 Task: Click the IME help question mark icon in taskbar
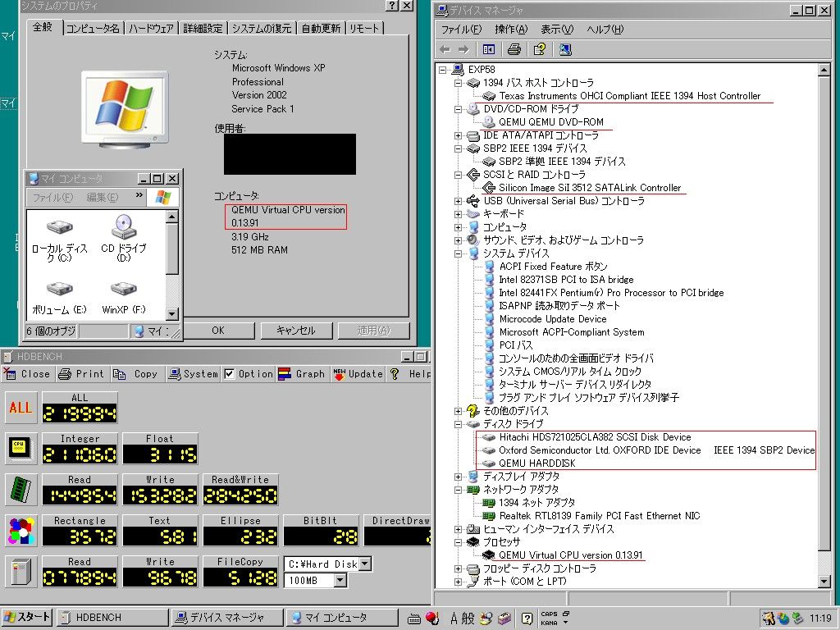click(x=527, y=619)
